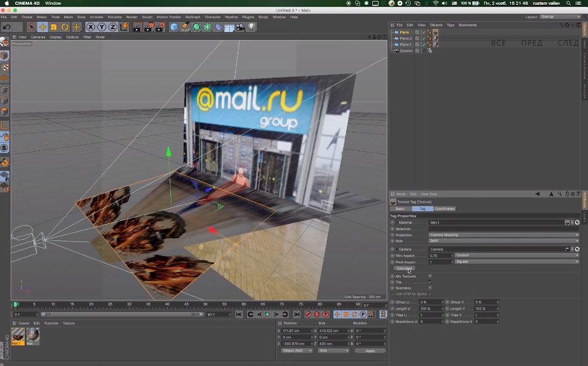
Task: Add a Cube primitive object
Action: click(x=174, y=27)
